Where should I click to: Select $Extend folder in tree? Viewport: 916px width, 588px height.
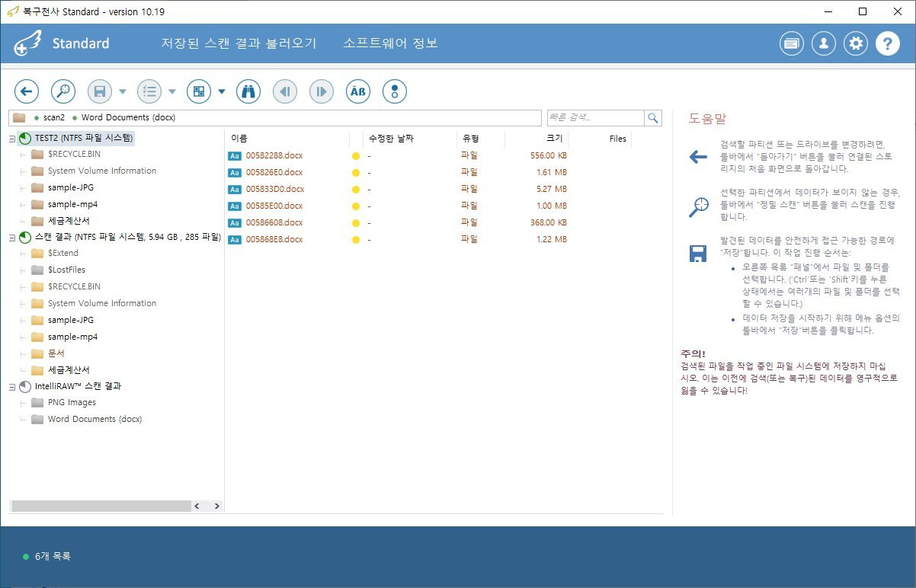point(63,253)
